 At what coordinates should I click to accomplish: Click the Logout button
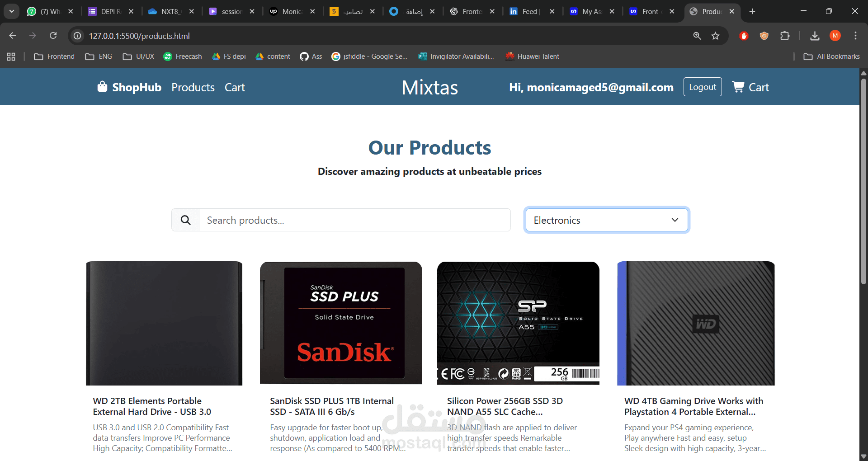click(703, 87)
